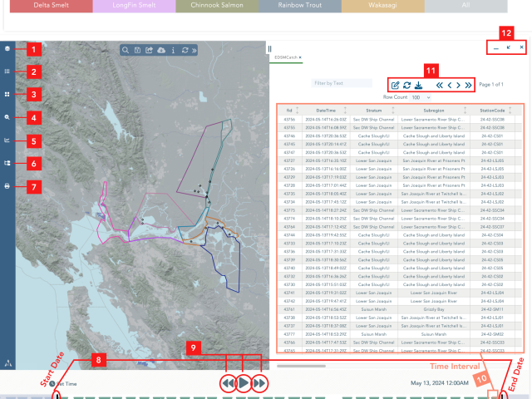
Task: Click the bottom-left sidebar network icon
Action: pyautogui.click(x=8, y=363)
